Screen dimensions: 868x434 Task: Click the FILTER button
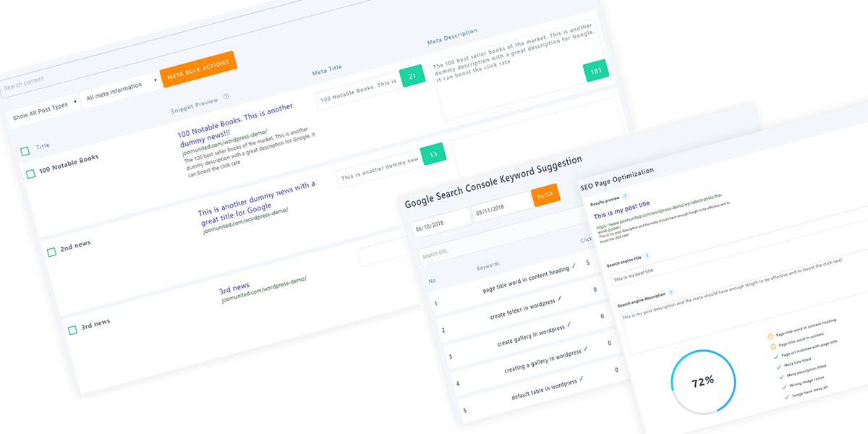[x=546, y=195]
